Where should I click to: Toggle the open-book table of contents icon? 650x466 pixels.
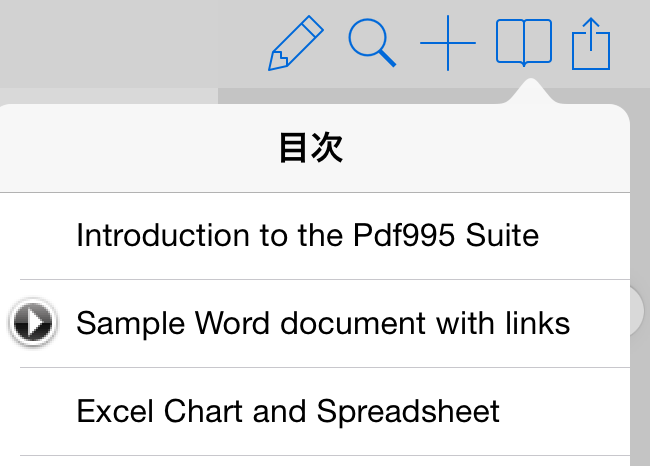pyautogui.click(x=524, y=42)
